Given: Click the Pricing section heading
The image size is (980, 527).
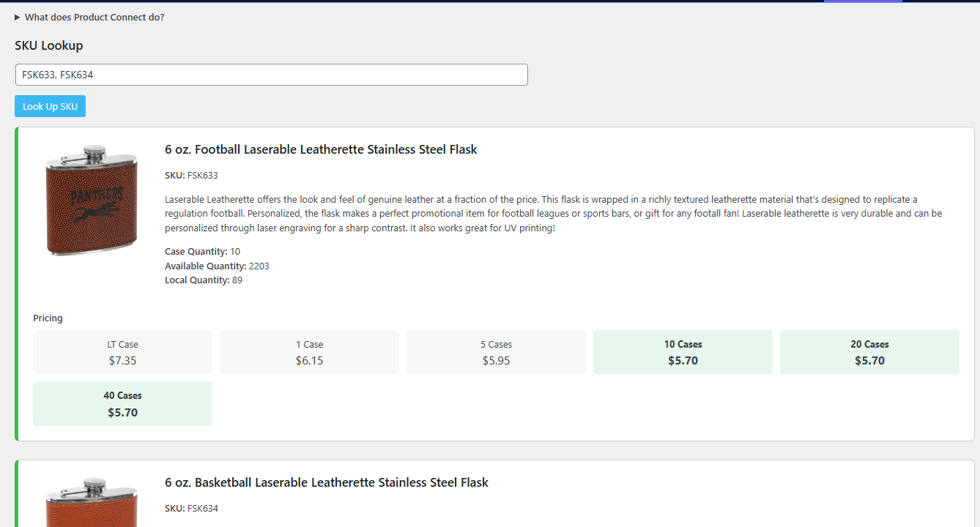Looking at the screenshot, I should pos(48,318).
